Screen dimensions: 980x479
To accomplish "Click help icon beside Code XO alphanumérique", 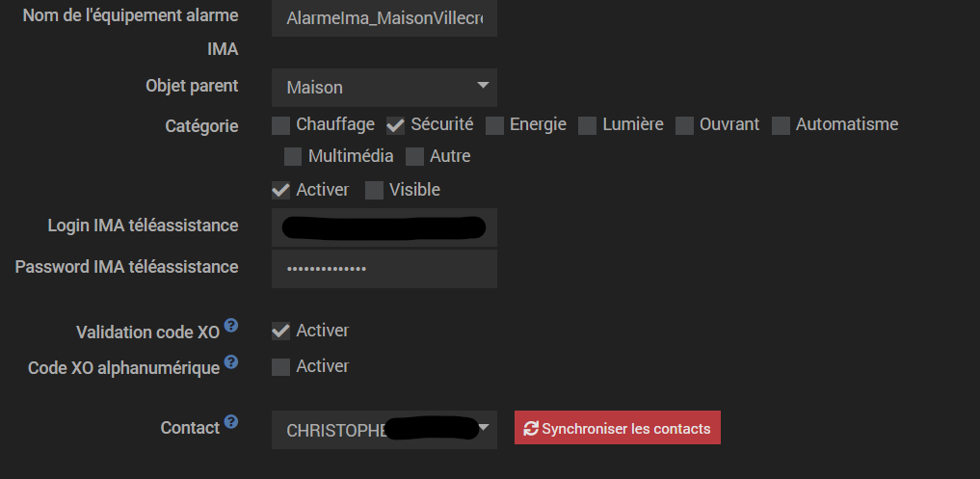I will pos(231,362).
